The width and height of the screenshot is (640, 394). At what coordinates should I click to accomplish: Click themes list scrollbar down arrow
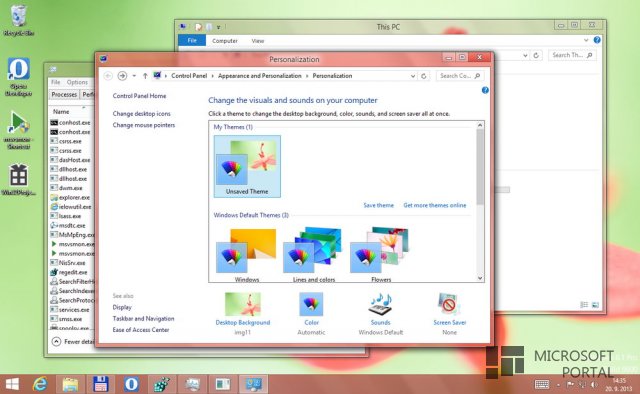pyautogui.click(x=480, y=278)
